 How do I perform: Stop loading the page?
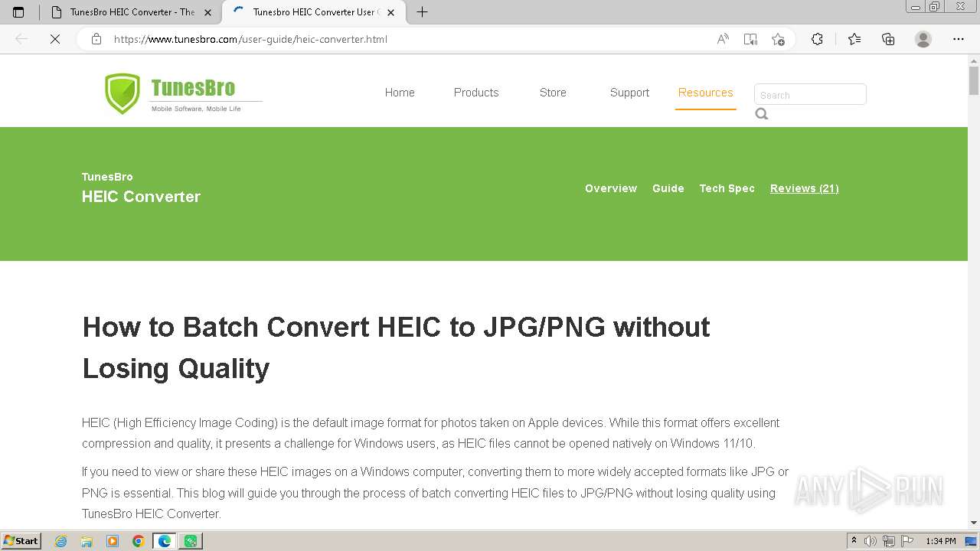[x=55, y=39]
